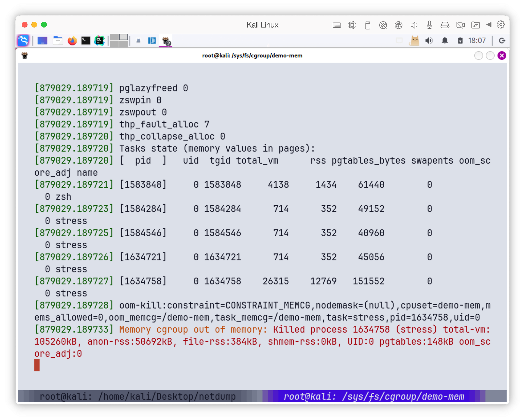This screenshot has height=420, width=525.
Task: Open the Kali dragon applications menu
Action: tap(23, 41)
